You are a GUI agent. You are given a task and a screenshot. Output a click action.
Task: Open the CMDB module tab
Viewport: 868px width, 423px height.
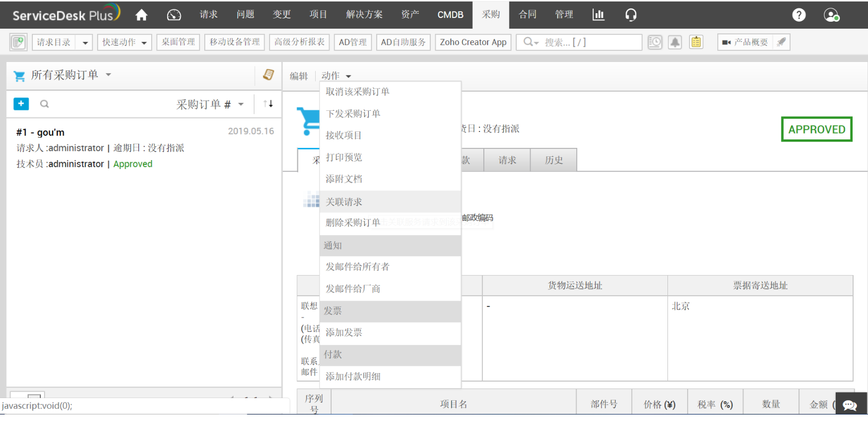coord(450,14)
